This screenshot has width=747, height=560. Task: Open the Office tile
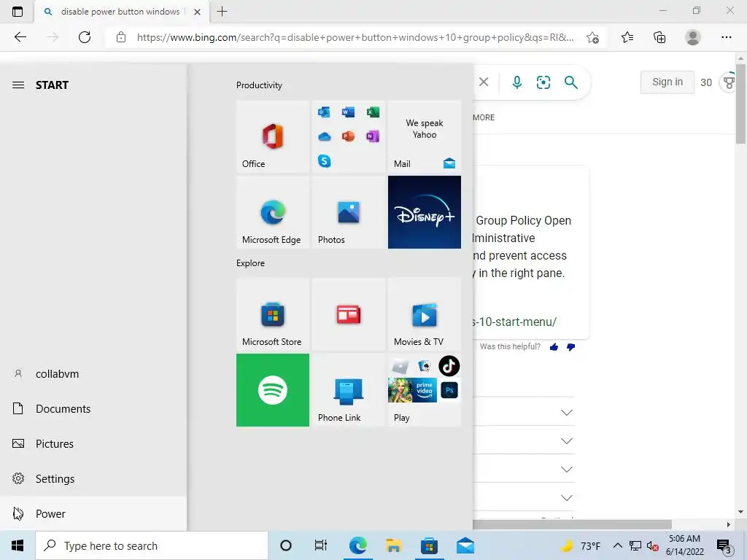(273, 136)
